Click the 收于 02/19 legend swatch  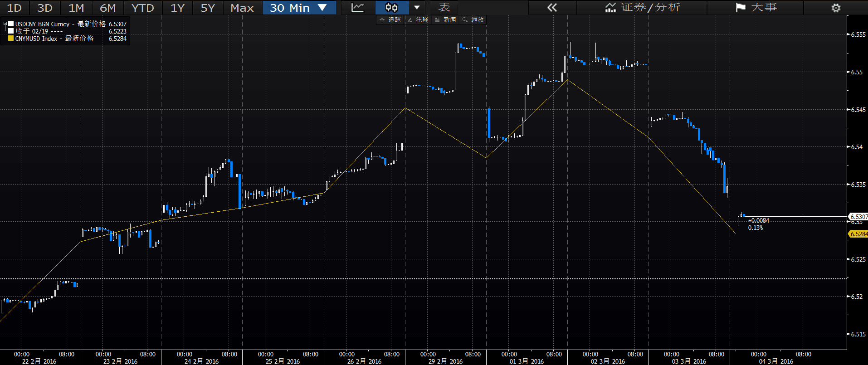click(x=11, y=31)
